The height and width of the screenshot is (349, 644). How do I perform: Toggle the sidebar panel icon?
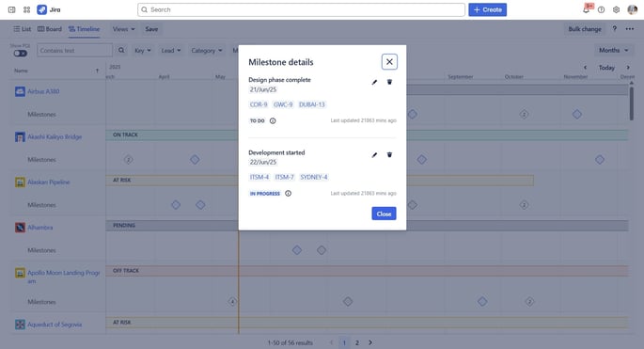12,9
